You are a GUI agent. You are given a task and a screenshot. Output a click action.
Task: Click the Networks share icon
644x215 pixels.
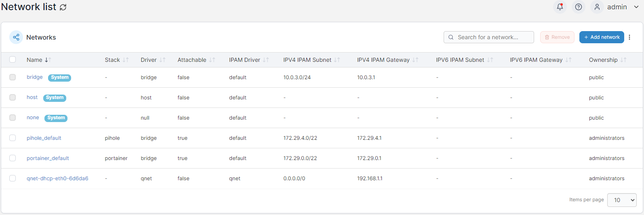16,37
